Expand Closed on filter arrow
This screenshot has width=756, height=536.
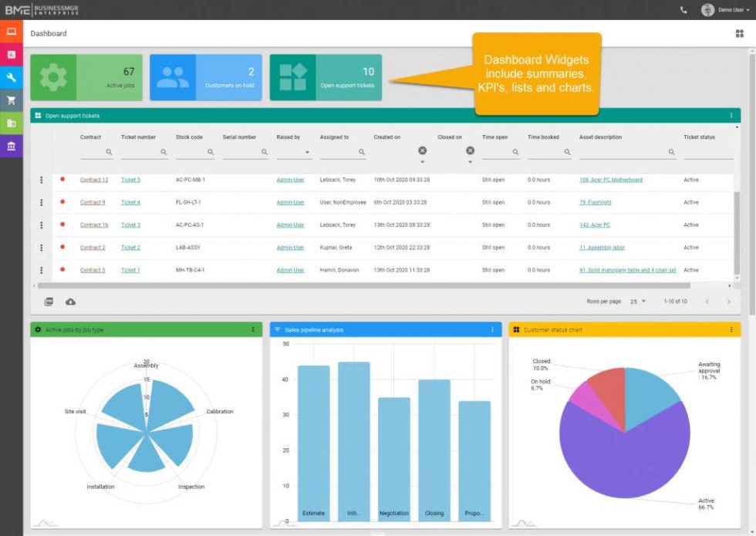pyautogui.click(x=470, y=162)
